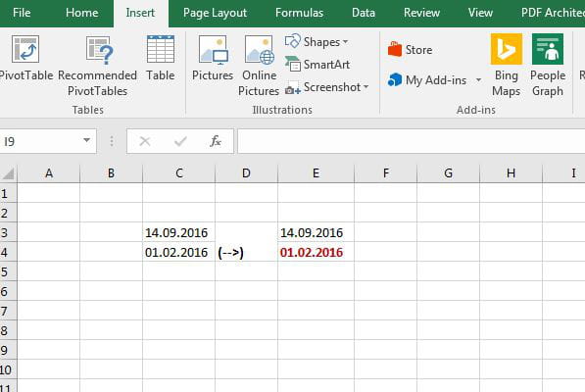This screenshot has width=585, height=392.
Task: Click in the formula bar input
Action: click(412, 141)
